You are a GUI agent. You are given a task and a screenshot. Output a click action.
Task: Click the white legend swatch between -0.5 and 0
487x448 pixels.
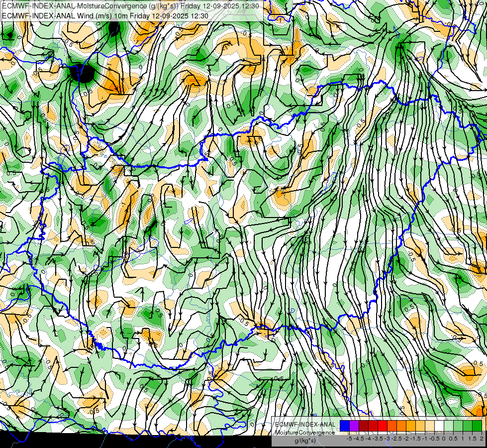(439, 426)
